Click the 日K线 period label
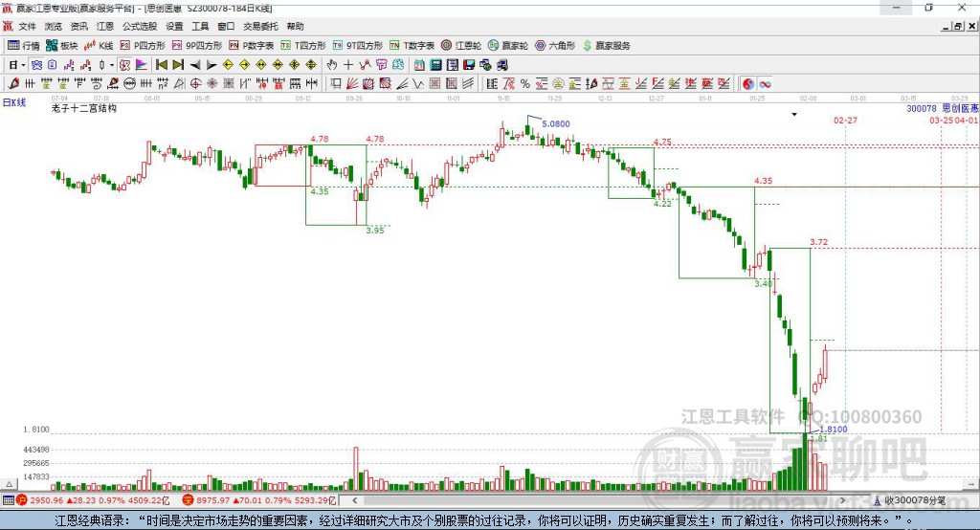Screen dimensions: 980x530 pos(14,102)
